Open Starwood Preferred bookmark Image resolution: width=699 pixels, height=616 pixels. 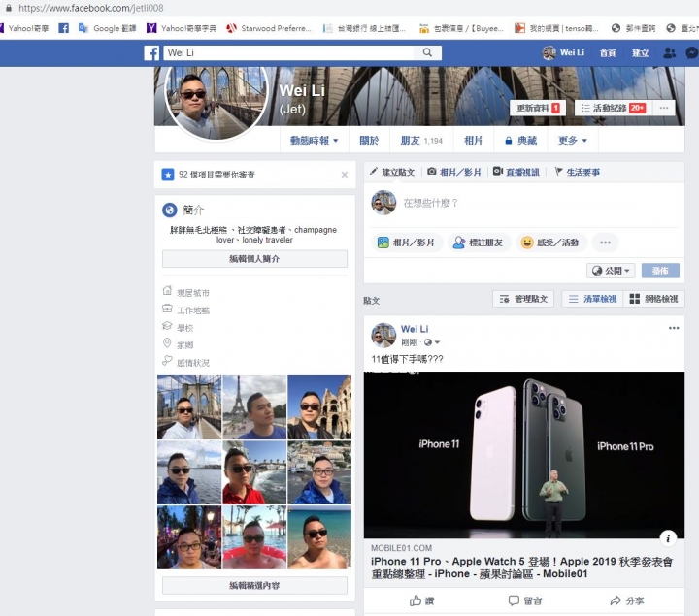(269, 28)
